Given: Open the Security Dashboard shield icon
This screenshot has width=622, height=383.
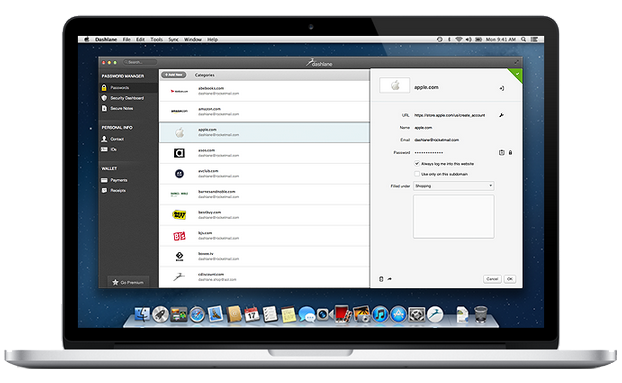Looking at the screenshot, I should [104, 98].
